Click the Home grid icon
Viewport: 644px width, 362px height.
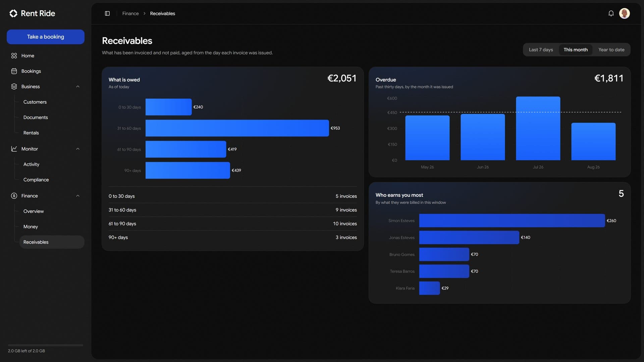[14, 56]
